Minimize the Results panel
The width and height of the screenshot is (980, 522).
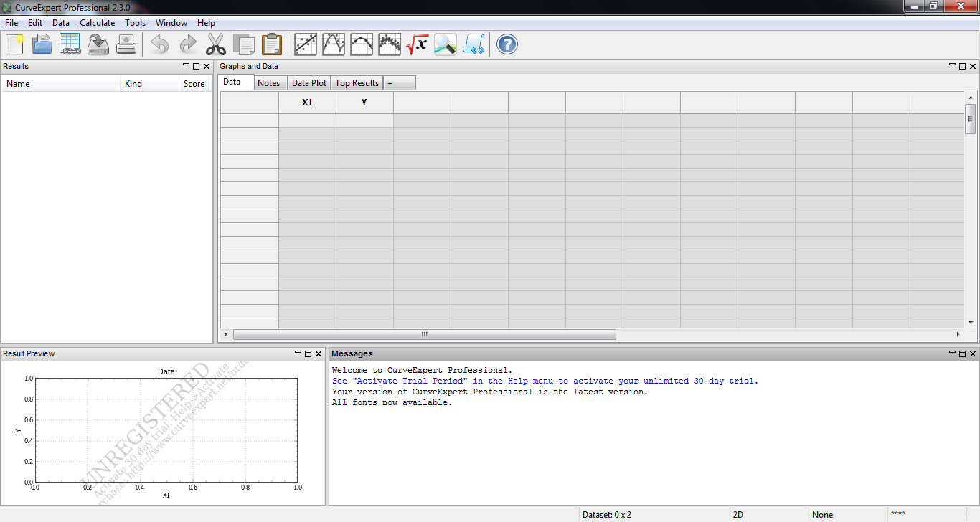coord(187,66)
